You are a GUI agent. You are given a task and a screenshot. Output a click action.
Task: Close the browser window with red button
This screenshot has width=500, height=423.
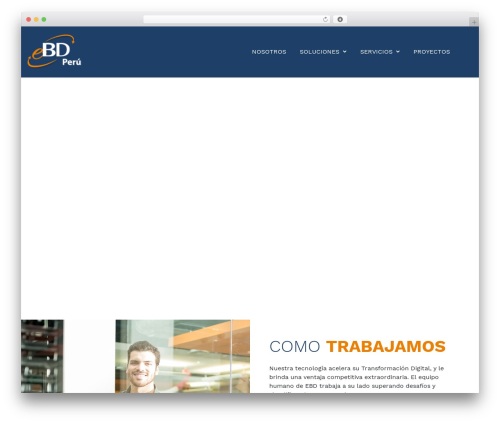tap(29, 19)
